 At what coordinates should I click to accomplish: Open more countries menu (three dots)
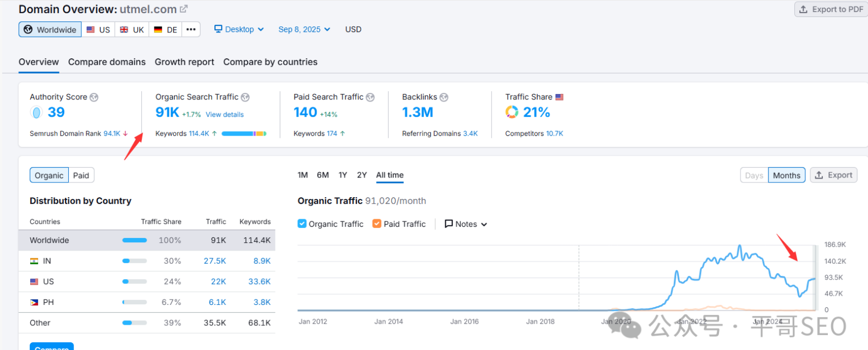point(191,30)
